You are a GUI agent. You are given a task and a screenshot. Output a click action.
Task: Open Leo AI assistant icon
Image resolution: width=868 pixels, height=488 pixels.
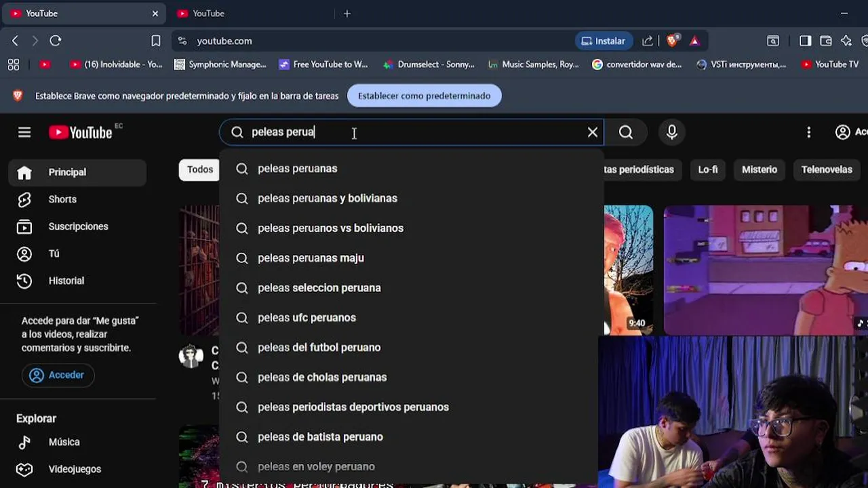click(846, 41)
